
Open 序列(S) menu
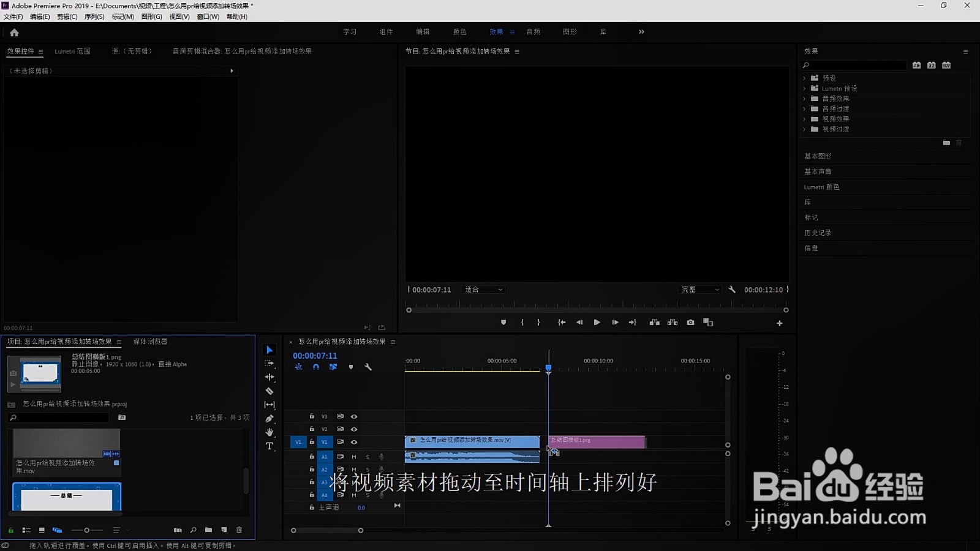click(94, 17)
